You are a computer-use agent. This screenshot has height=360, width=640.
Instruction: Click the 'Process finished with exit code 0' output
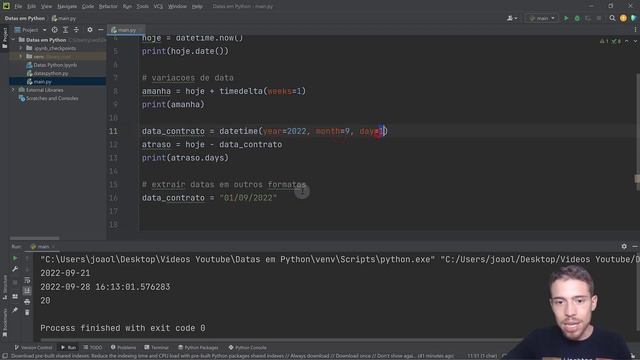(123, 328)
